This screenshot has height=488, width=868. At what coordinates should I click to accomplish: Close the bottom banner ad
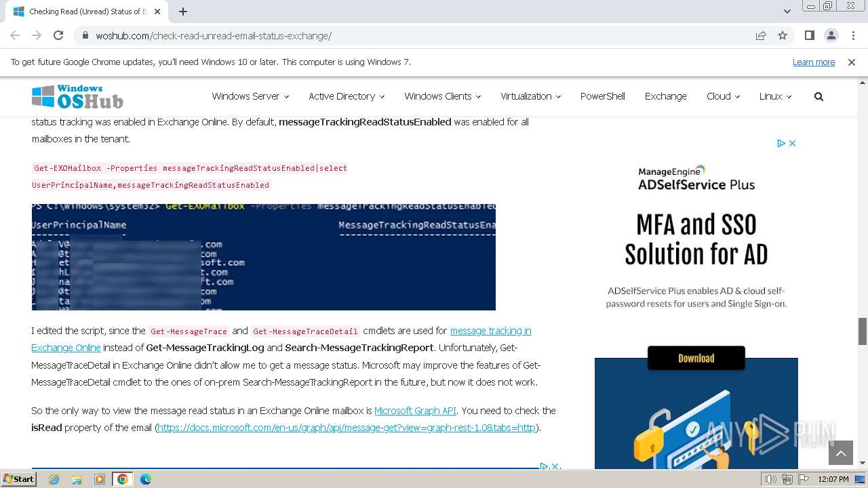(x=555, y=466)
